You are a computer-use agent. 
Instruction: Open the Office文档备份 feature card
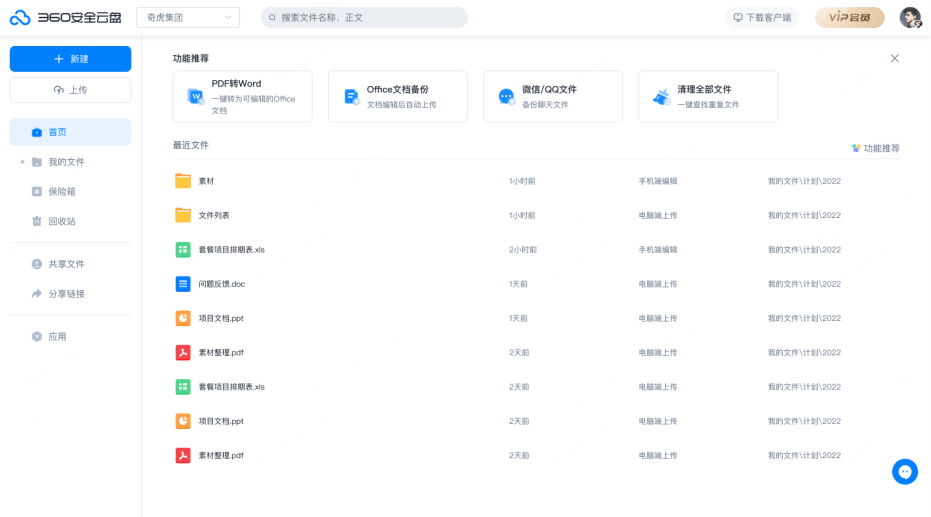398,96
